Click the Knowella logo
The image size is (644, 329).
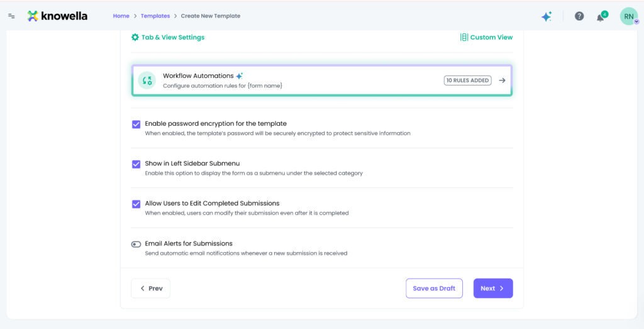[57, 16]
